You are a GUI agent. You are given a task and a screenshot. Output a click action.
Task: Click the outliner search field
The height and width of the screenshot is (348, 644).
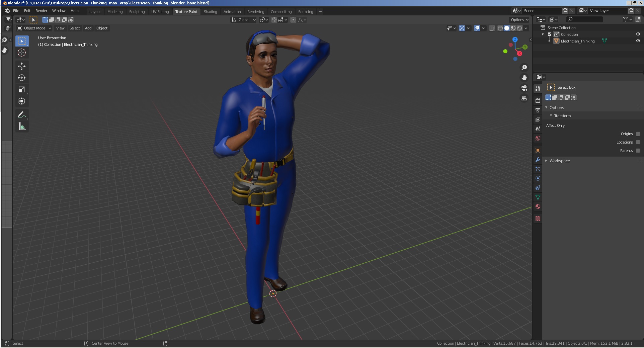(x=584, y=20)
